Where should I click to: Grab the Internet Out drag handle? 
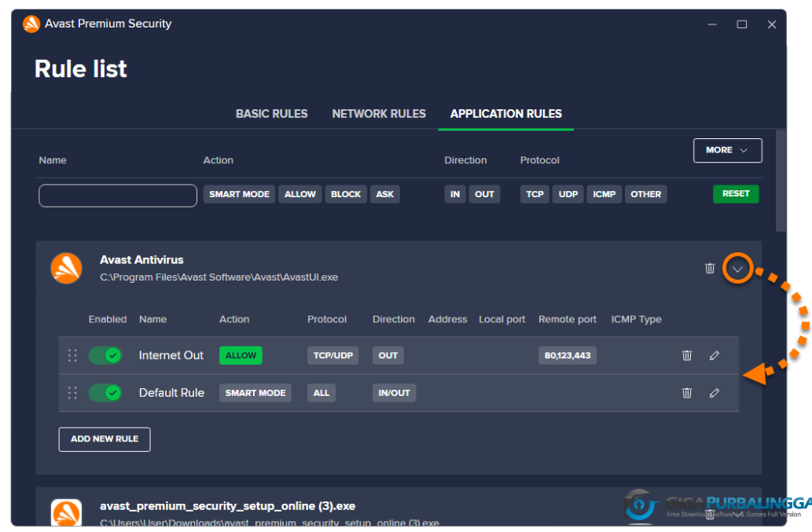72,355
